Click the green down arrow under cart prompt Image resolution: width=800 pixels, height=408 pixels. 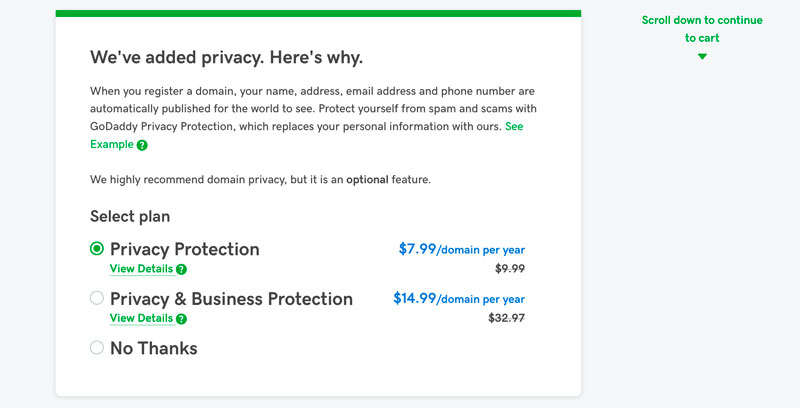coord(702,56)
